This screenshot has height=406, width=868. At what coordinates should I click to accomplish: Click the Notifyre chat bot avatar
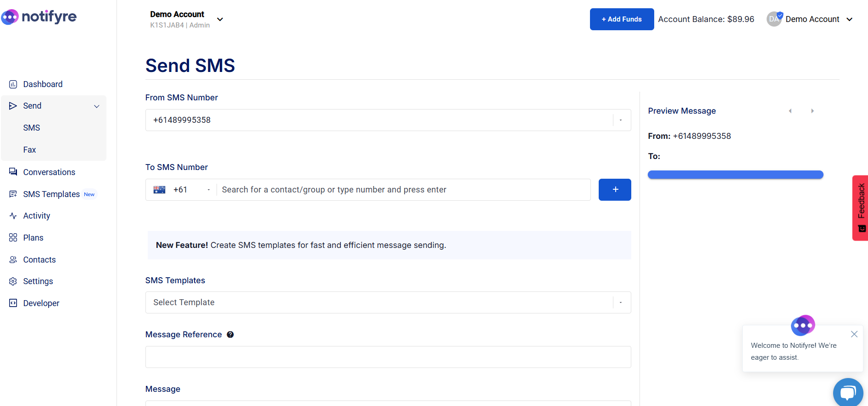tap(803, 325)
